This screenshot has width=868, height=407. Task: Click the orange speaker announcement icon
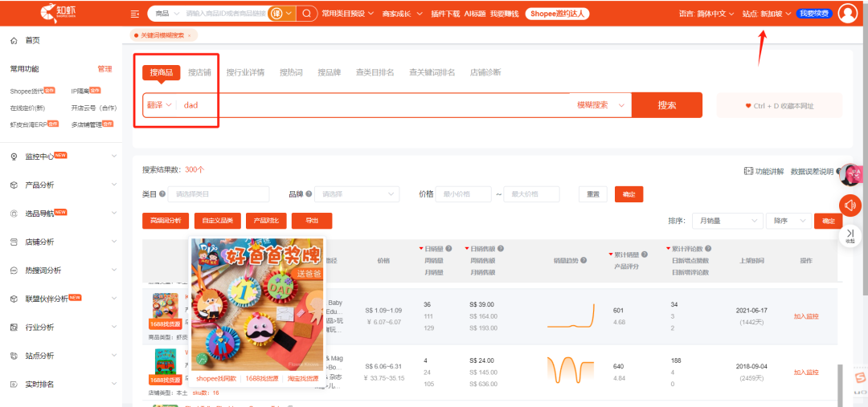click(x=850, y=206)
